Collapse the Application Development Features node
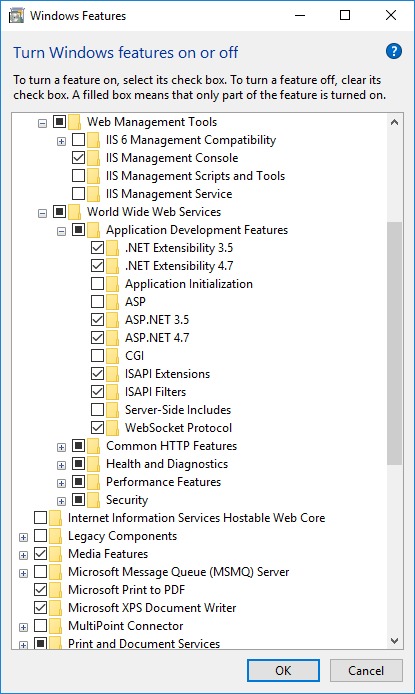This screenshot has height=694, width=415. click(61, 231)
